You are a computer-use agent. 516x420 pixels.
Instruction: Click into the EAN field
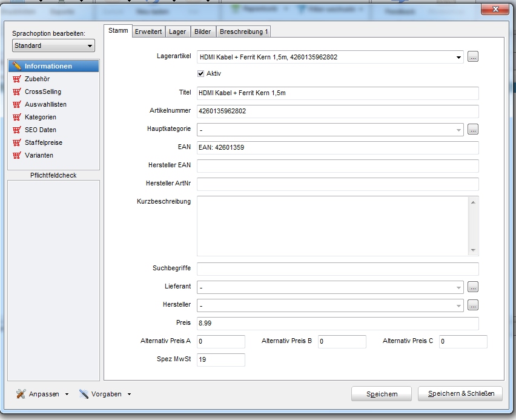(337, 148)
